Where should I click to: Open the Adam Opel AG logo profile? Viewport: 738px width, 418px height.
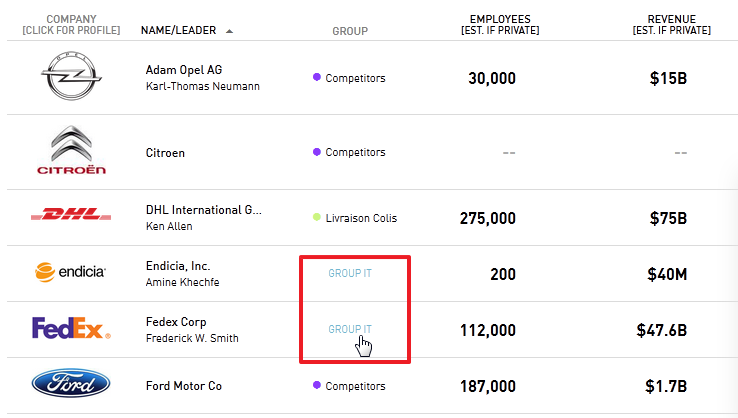tap(71, 76)
